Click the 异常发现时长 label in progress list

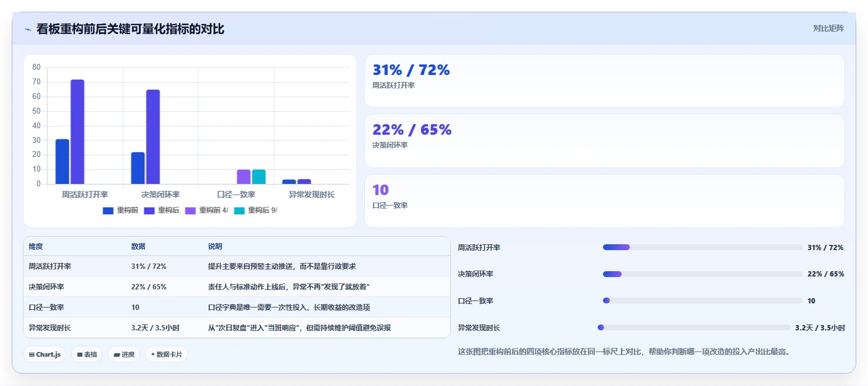pos(479,328)
